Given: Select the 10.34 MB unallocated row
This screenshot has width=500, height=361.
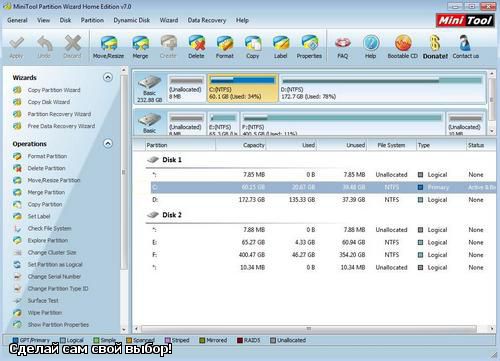Looking at the screenshot, I should coord(323,268).
